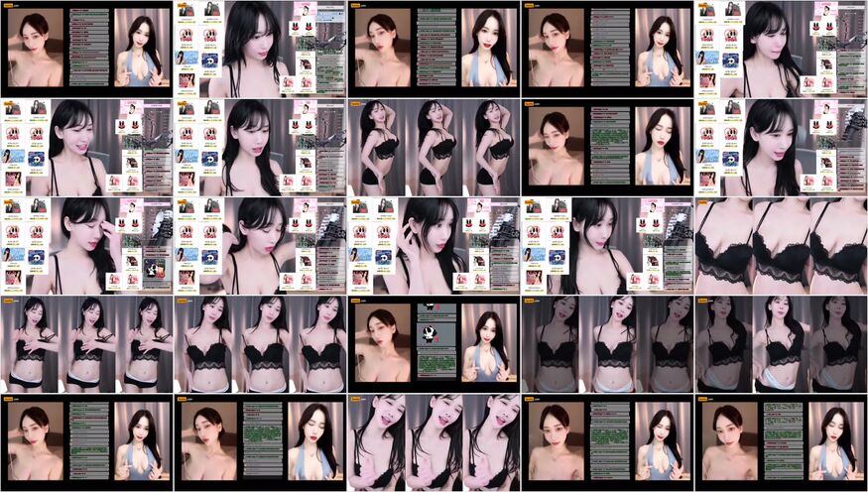Viewport: 868px width, 492px height.
Task: Open the close-up triple-panel black lace thumbnail
Action: click(781, 245)
